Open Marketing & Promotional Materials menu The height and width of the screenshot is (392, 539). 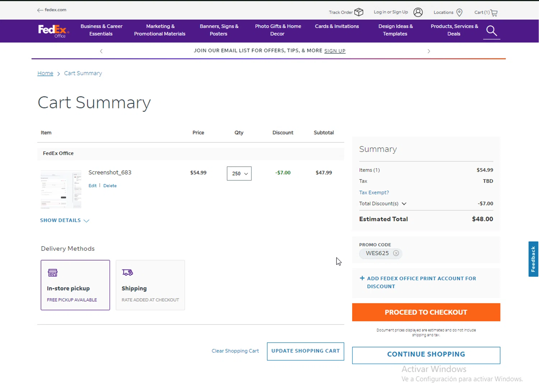(160, 30)
